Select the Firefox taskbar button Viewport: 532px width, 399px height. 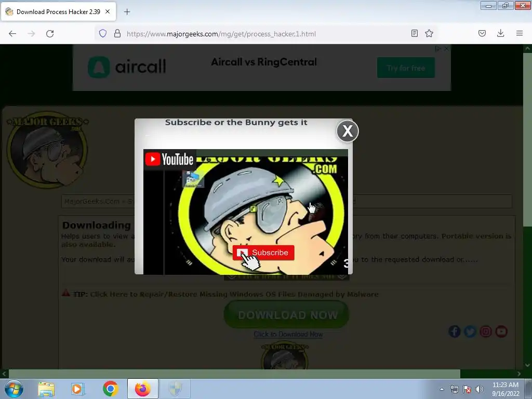click(x=143, y=389)
